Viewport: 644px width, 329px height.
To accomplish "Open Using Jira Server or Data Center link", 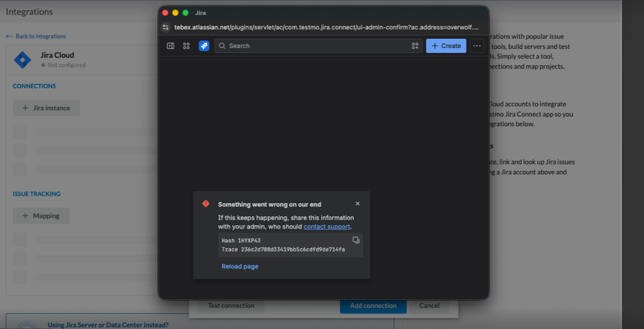I will [x=108, y=325].
